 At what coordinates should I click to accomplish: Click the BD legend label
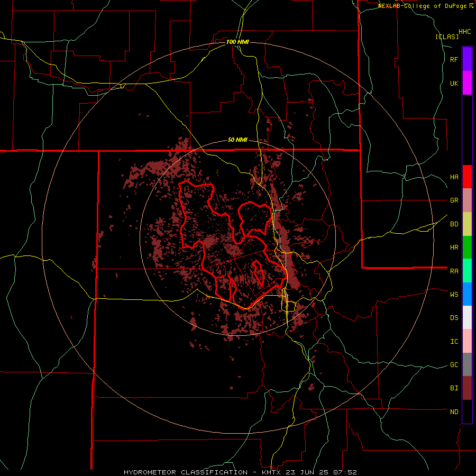(x=454, y=224)
